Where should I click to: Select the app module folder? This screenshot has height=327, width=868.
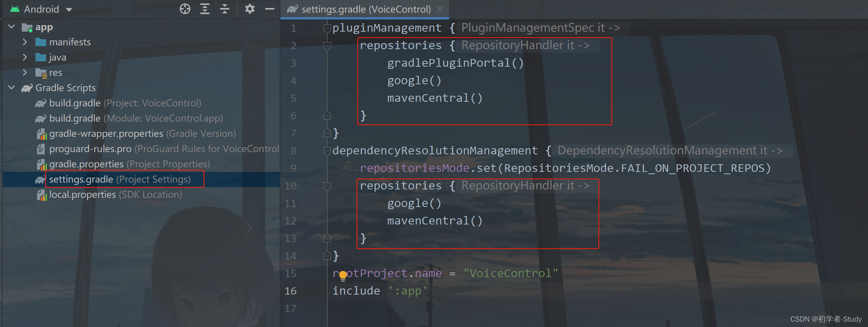tap(37, 27)
